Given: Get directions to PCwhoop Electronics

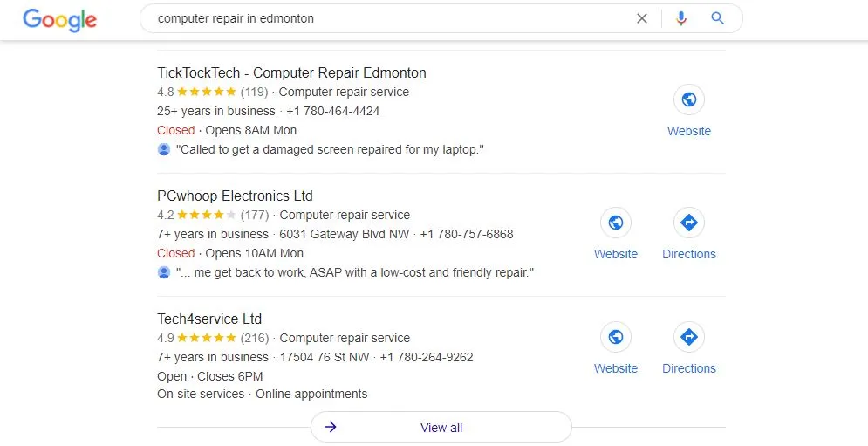Looking at the screenshot, I should 689,223.
